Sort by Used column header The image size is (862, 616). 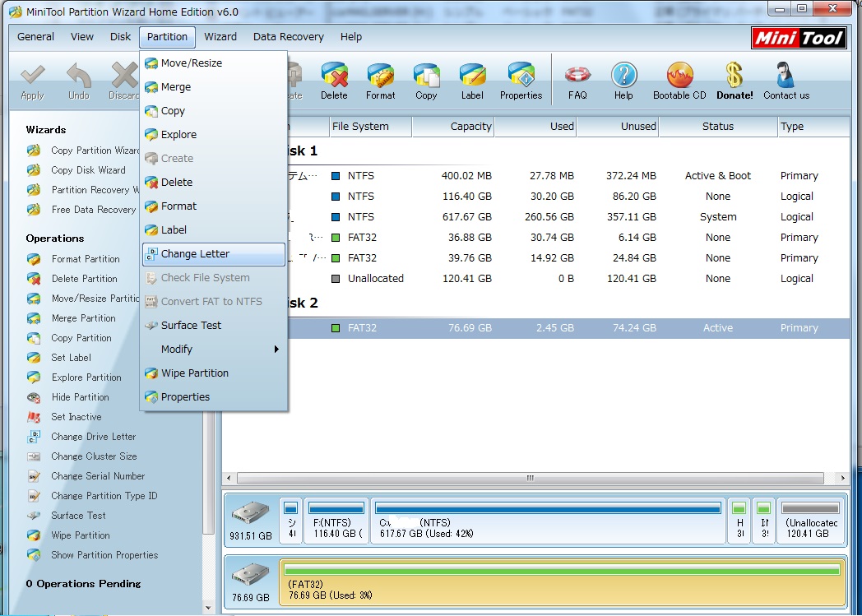point(535,127)
